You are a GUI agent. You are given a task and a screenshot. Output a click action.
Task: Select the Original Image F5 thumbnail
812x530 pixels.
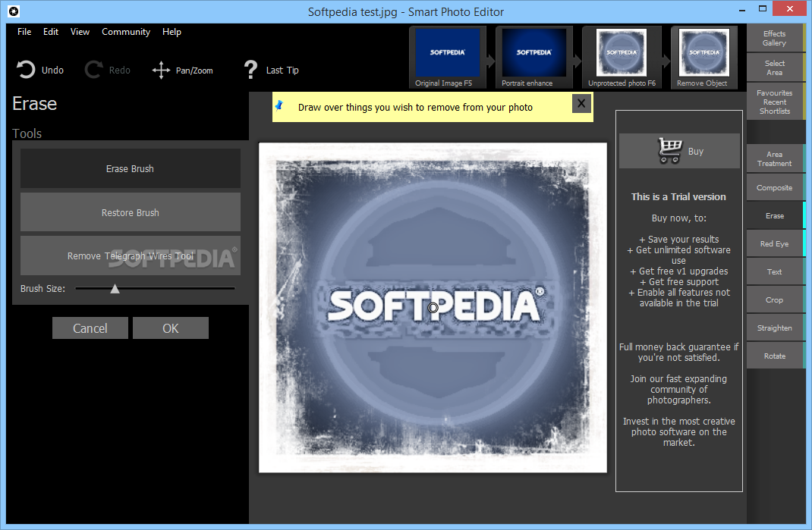coord(448,58)
